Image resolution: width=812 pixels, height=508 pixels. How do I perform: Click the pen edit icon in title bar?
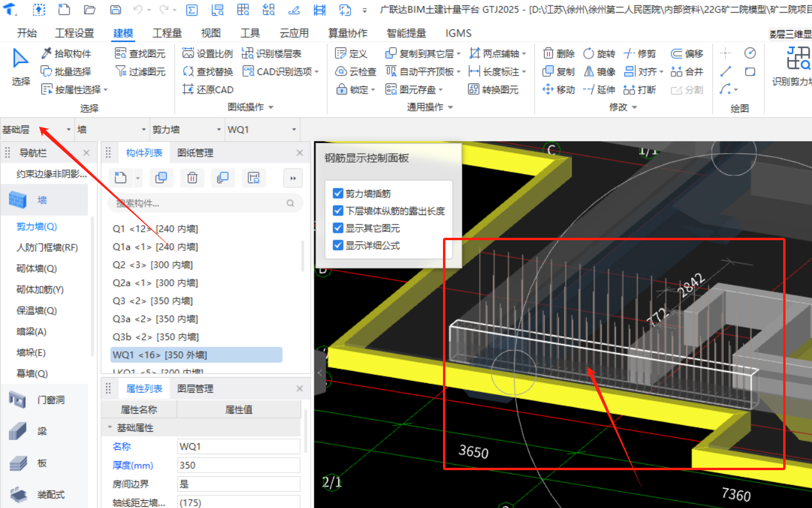pos(294,10)
